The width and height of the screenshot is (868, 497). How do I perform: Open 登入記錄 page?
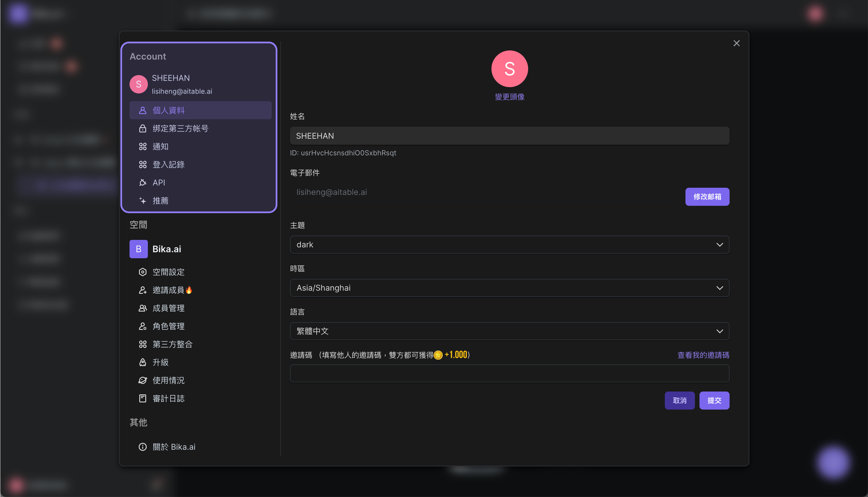click(x=200, y=165)
